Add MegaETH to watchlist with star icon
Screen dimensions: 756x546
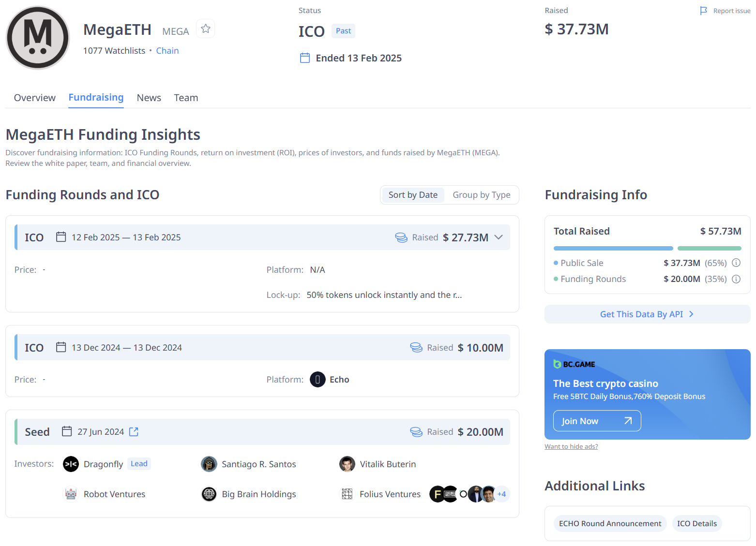click(x=206, y=29)
